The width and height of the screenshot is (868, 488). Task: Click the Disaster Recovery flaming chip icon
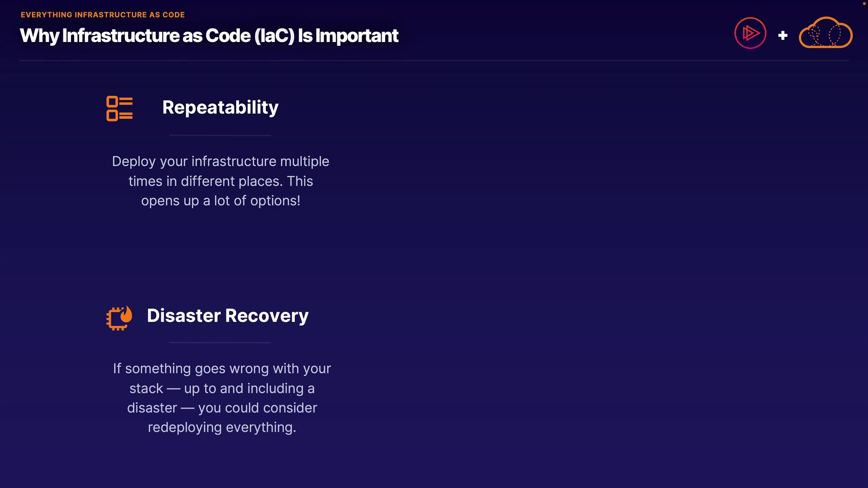point(119,318)
